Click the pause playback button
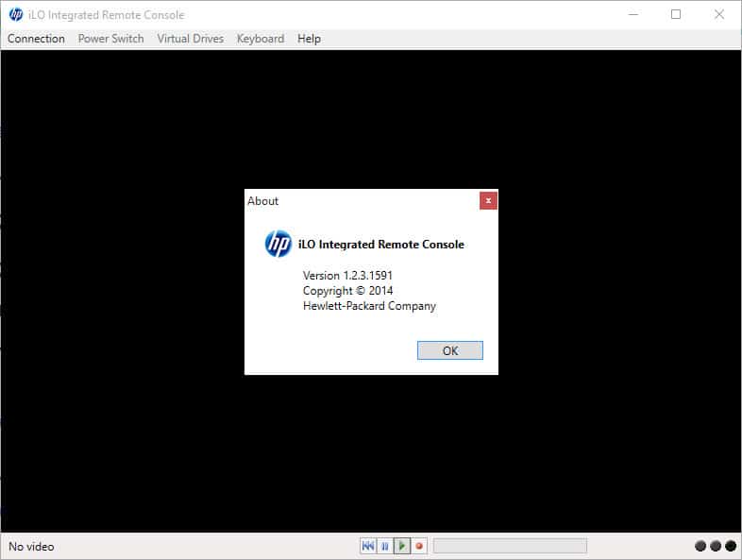Viewport: 742px width, 560px height. [x=385, y=546]
